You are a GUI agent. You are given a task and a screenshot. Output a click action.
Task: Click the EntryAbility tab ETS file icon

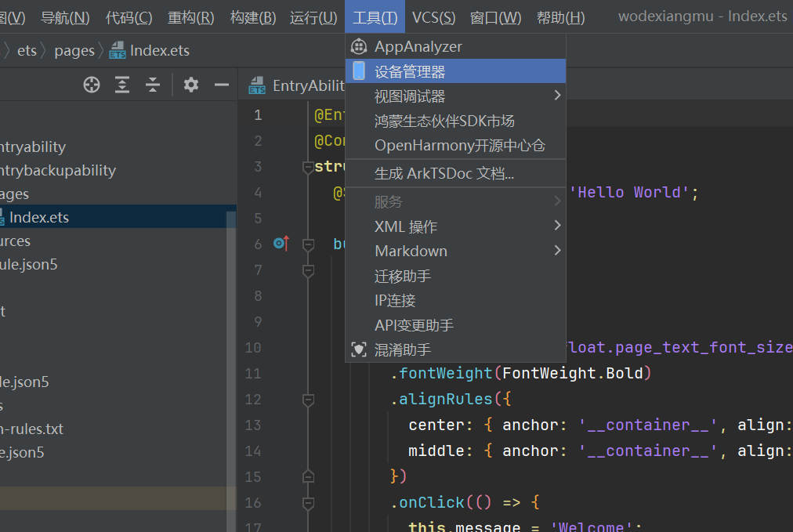257,85
